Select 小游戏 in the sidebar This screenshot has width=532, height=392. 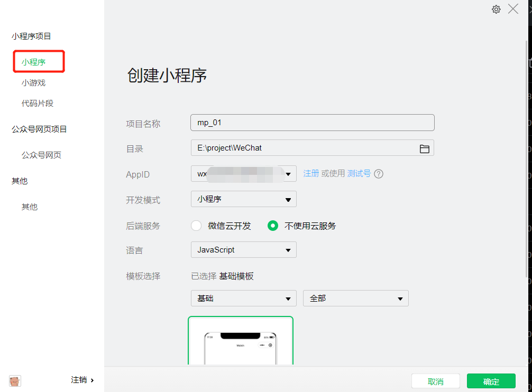coord(34,82)
